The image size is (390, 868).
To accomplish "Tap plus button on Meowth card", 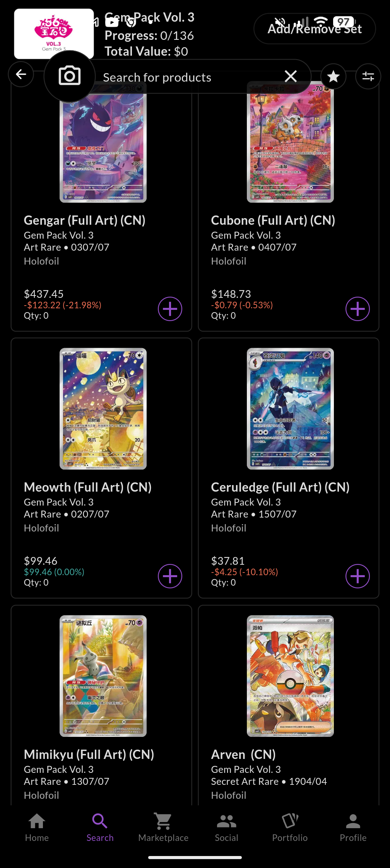I will (170, 576).
